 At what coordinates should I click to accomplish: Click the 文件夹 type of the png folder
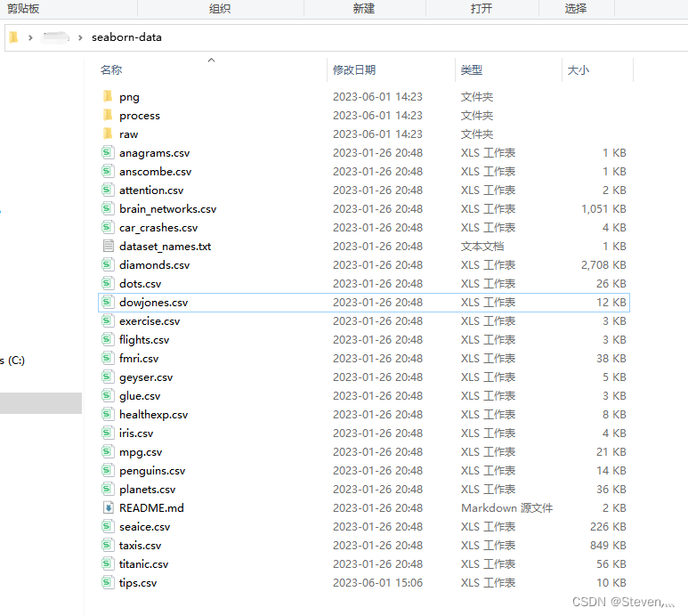click(x=477, y=96)
